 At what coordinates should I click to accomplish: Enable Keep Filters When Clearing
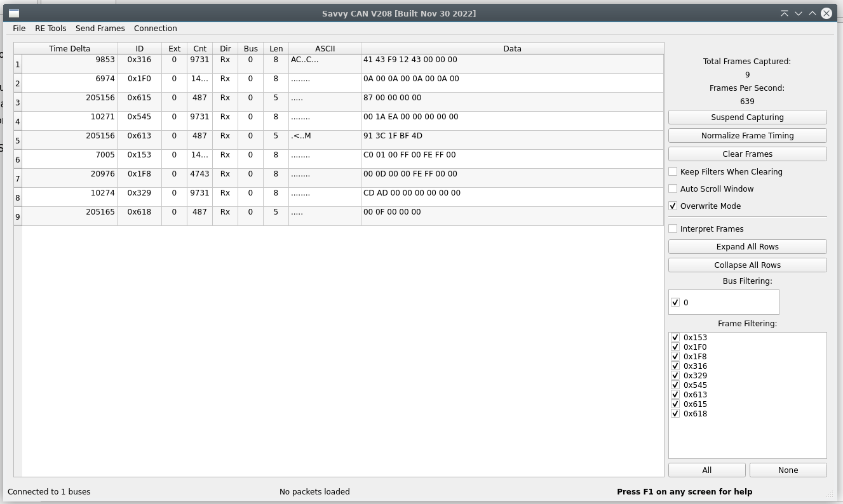(x=673, y=172)
